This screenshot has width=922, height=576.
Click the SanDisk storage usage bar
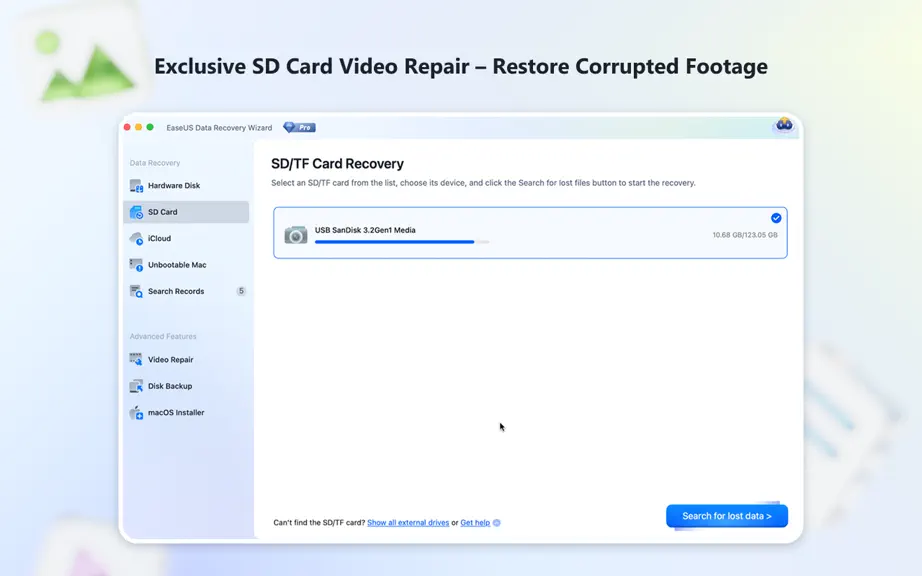pos(402,242)
